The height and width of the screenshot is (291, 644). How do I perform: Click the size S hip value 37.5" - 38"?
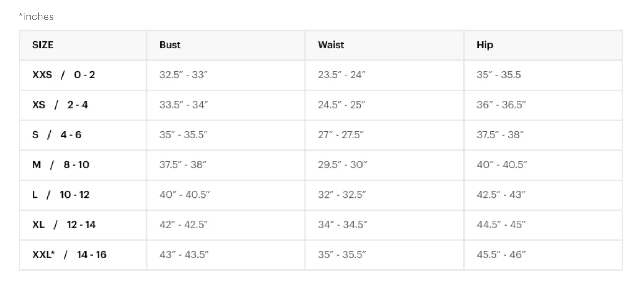point(500,135)
